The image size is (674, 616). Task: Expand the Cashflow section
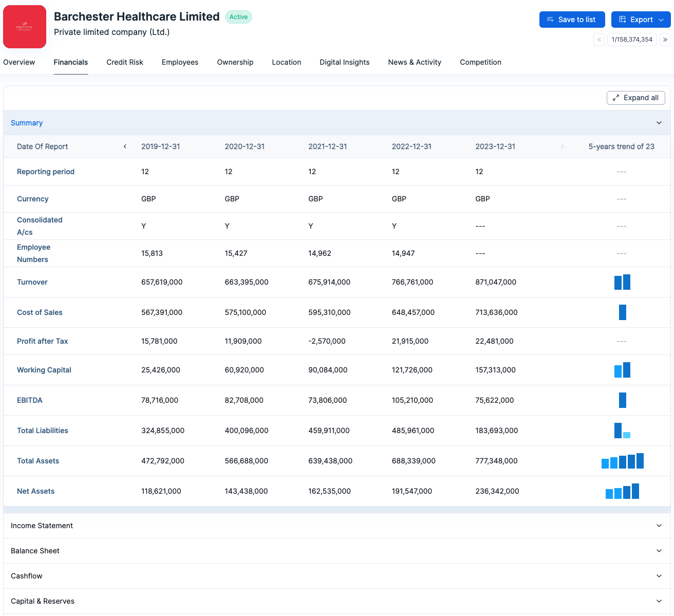(x=337, y=576)
